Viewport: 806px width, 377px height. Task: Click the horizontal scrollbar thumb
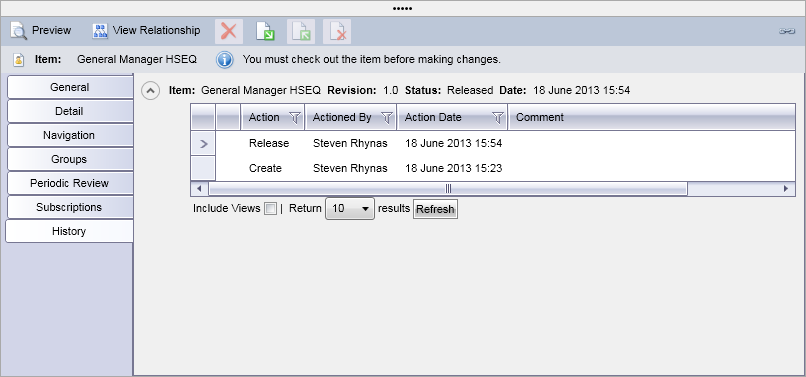tap(448, 189)
